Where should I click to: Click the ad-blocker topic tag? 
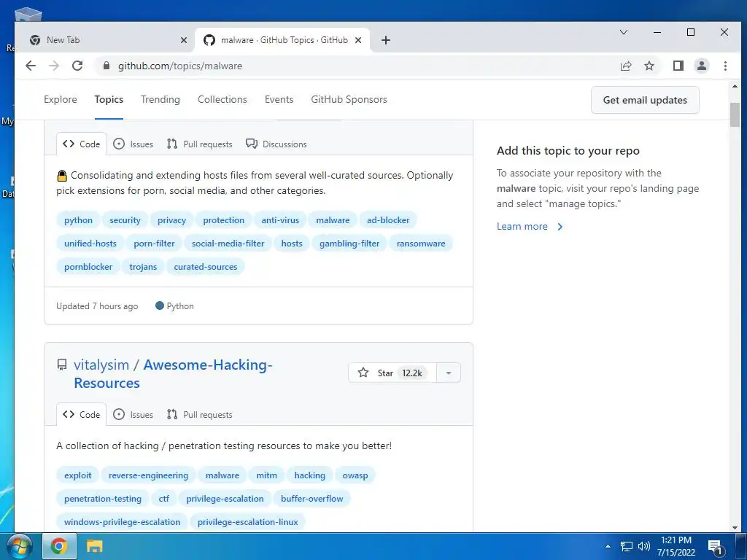[x=388, y=220]
